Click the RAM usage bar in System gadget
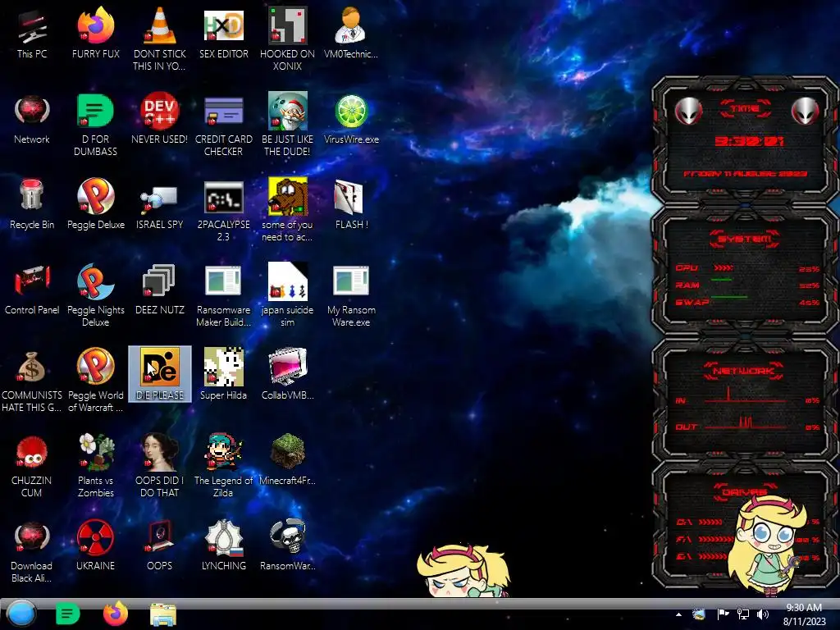Image resolution: width=840 pixels, height=630 pixels. click(x=722, y=280)
